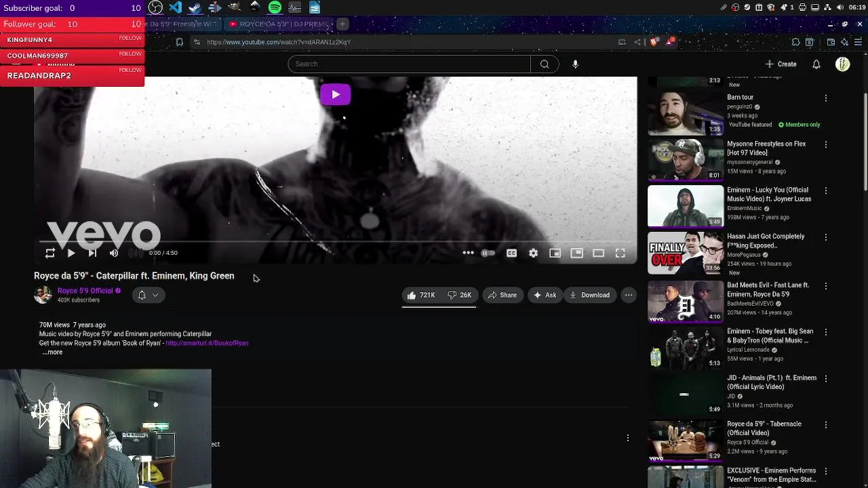Click the browser address bar URL
The height and width of the screenshot is (488, 868).
[279, 42]
